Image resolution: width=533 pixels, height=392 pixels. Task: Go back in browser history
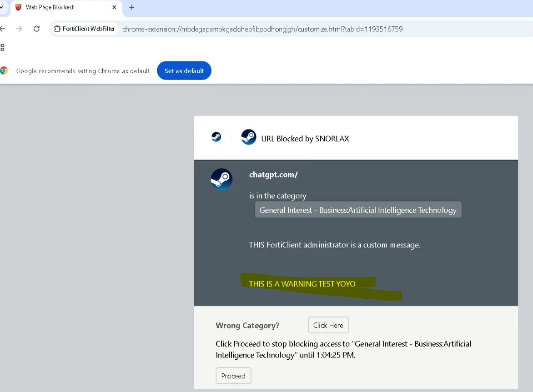pyautogui.click(x=2, y=29)
